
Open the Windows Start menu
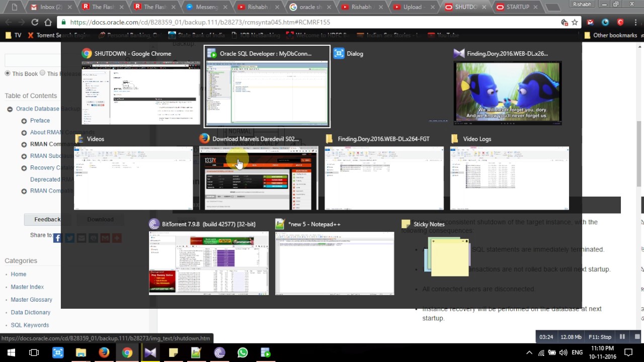click(11, 352)
